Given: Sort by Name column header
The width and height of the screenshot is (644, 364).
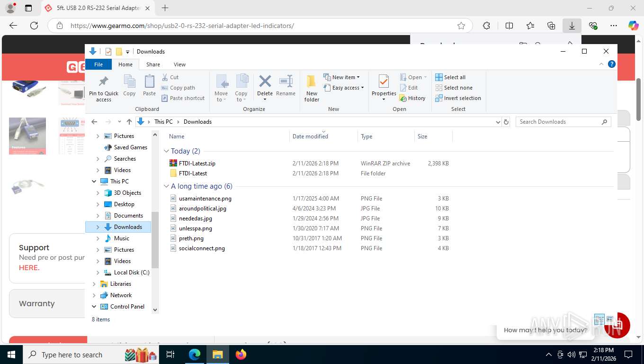Looking at the screenshot, I should pyautogui.click(x=177, y=136).
